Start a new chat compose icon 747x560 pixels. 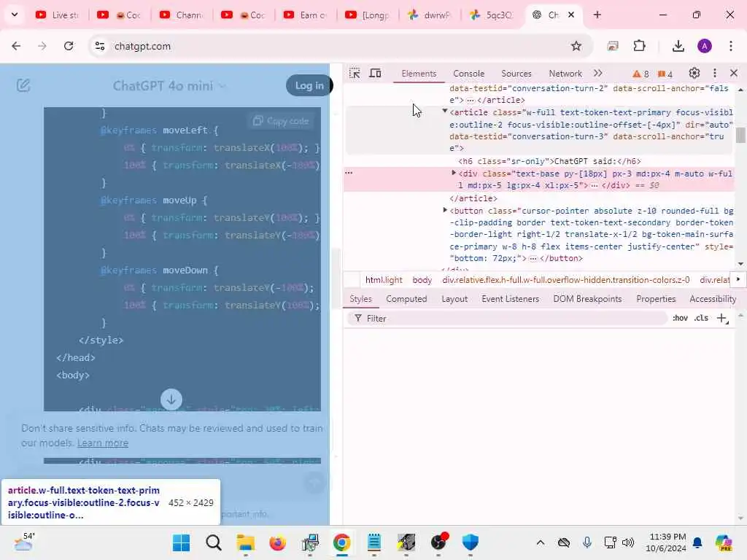point(23,86)
